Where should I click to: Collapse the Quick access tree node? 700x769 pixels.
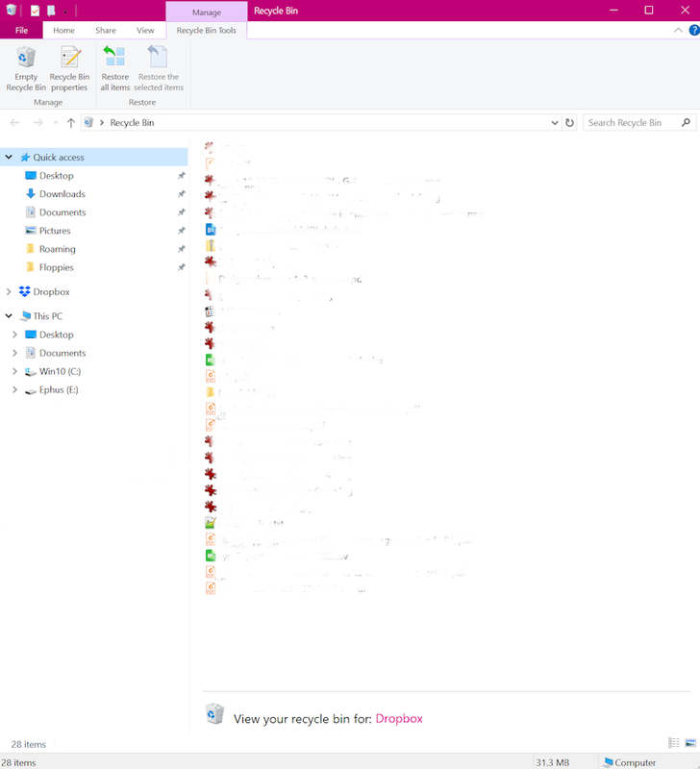9,157
